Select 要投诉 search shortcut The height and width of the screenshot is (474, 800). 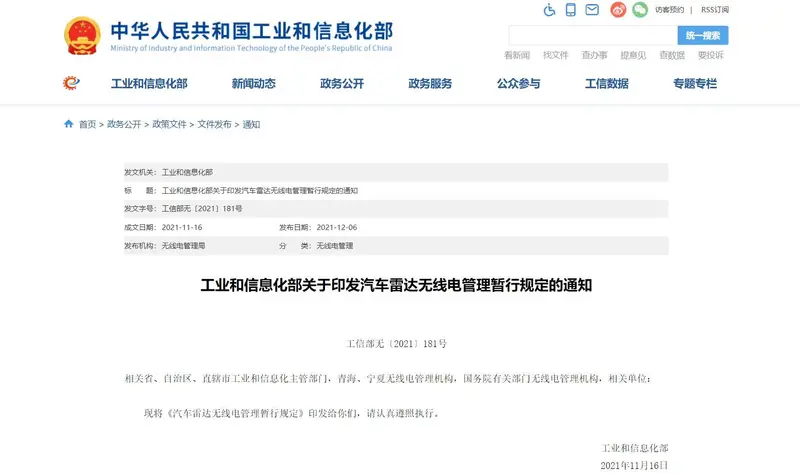click(x=711, y=55)
